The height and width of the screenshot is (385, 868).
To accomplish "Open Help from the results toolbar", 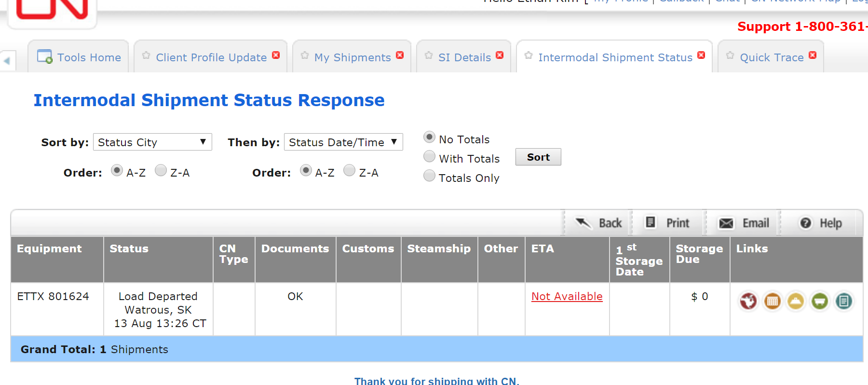I will click(820, 223).
